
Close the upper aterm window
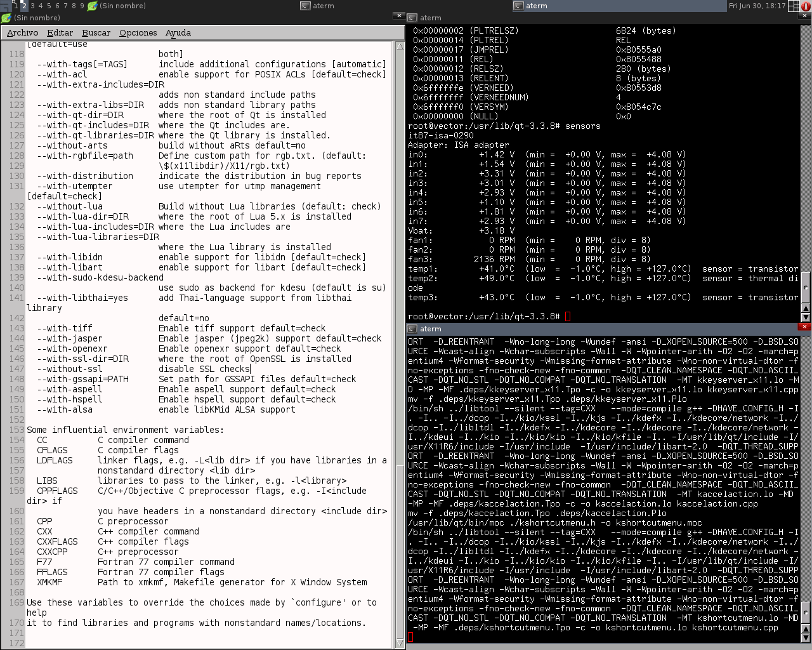pyautogui.click(x=804, y=15)
